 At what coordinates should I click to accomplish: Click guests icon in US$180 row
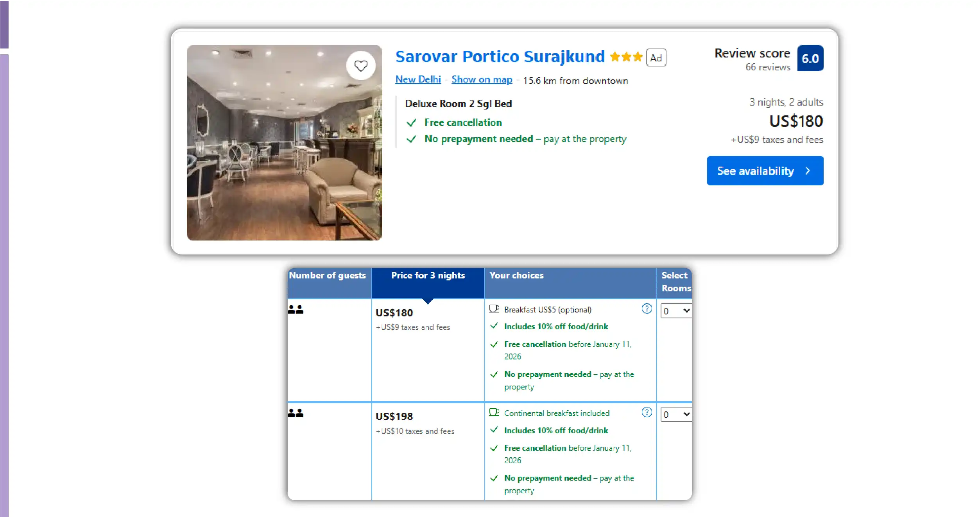tap(296, 310)
